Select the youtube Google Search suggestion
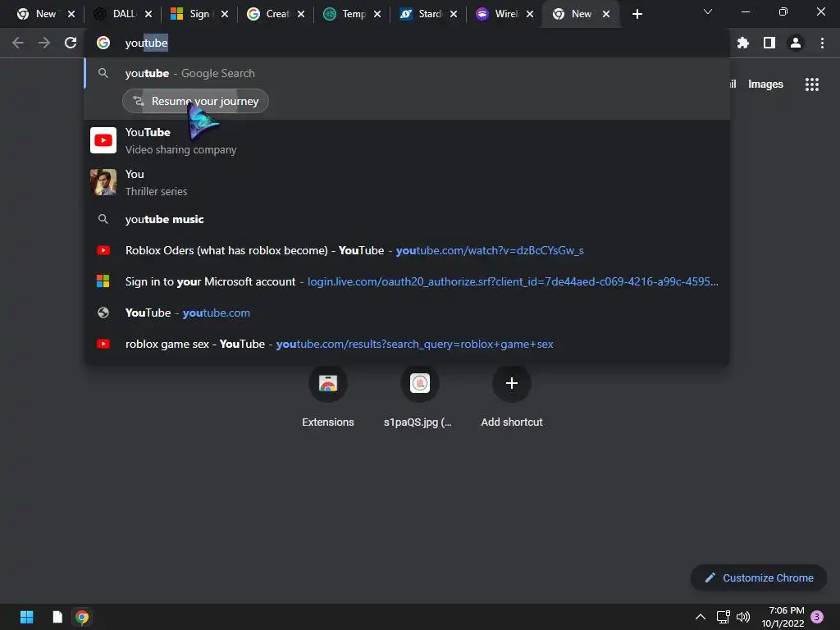 coord(407,73)
